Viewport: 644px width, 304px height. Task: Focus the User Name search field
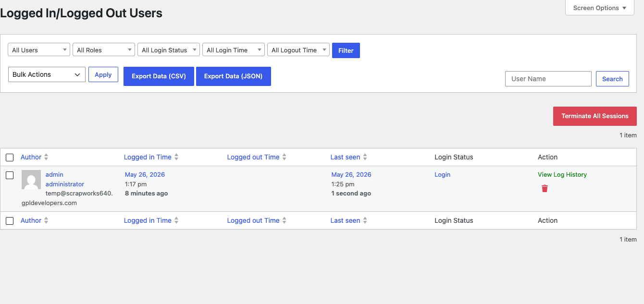pyautogui.click(x=548, y=79)
